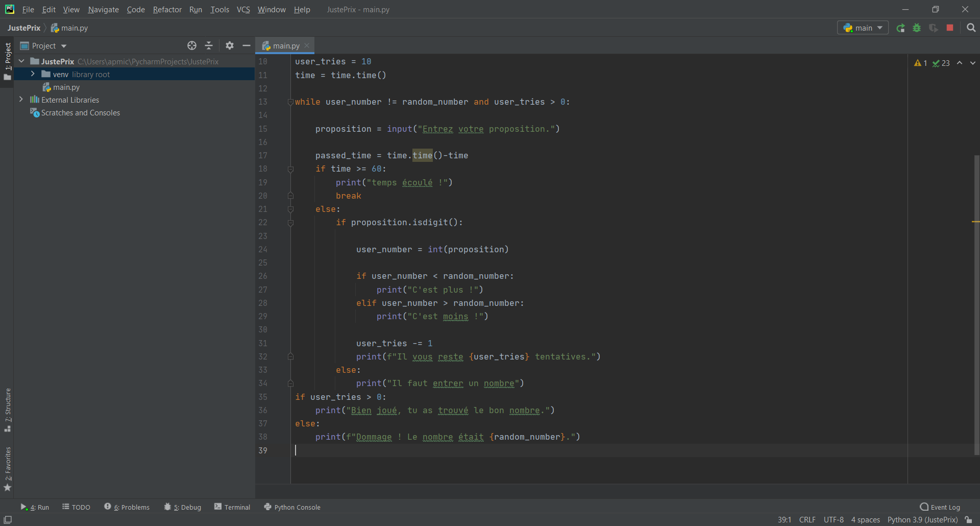Open the VCS menu
This screenshot has height=526, width=980.
click(x=243, y=10)
